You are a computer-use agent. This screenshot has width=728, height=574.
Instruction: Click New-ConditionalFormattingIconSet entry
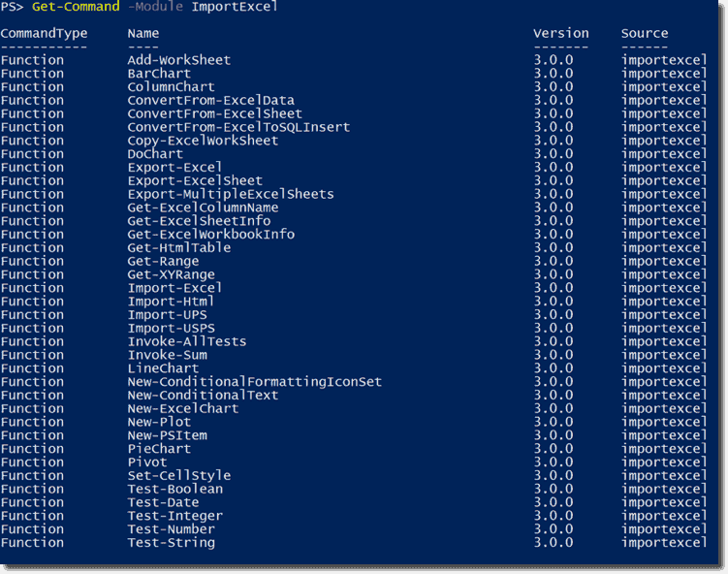click(x=254, y=382)
